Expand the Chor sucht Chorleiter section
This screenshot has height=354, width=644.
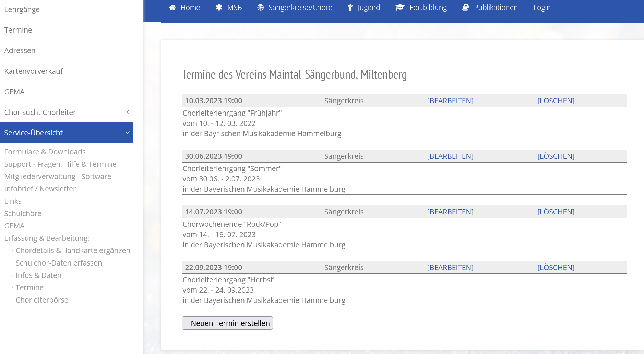tap(40, 112)
